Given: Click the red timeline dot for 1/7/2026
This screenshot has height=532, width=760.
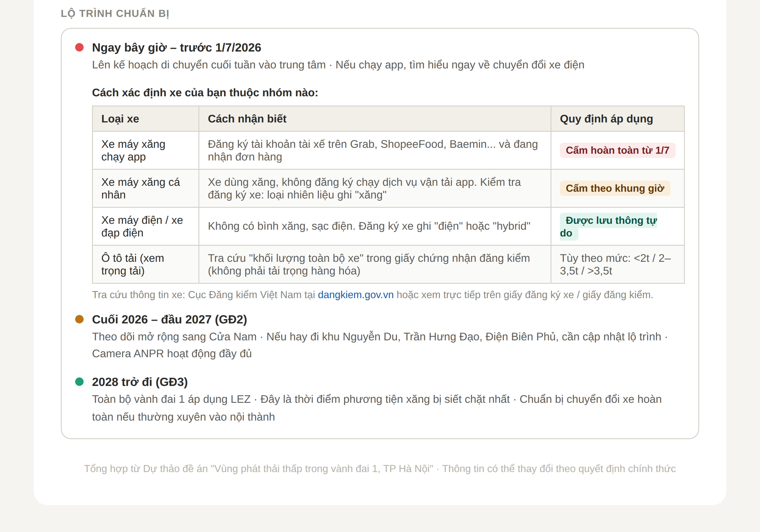Looking at the screenshot, I should pos(79,47).
